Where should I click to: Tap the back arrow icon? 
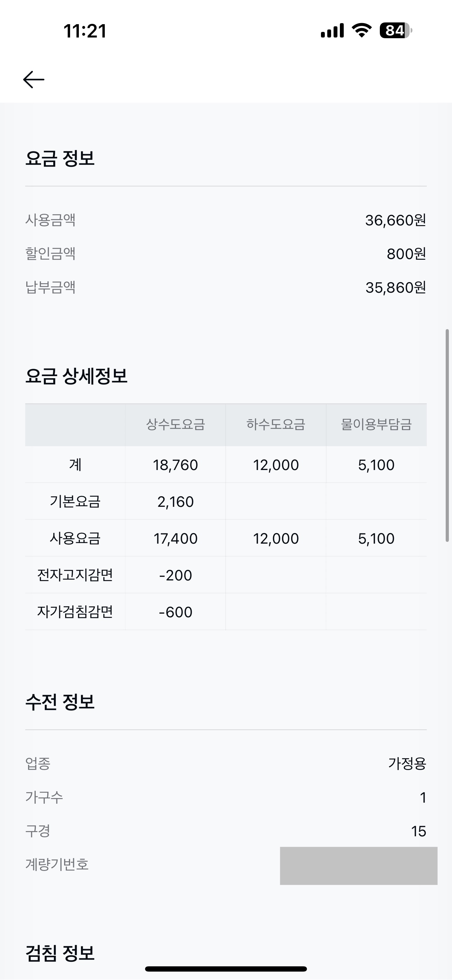pyautogui.click(x=34, y=80)
